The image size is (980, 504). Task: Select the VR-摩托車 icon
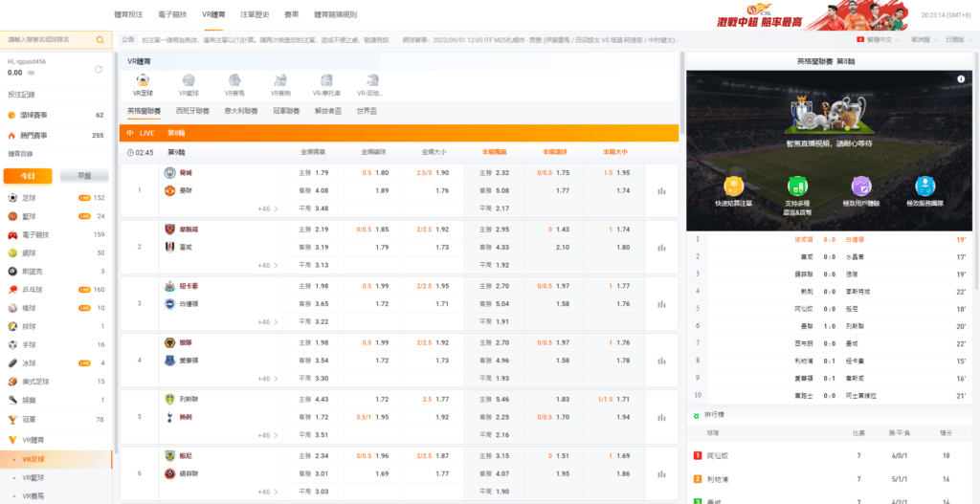(x=326, y=85)
